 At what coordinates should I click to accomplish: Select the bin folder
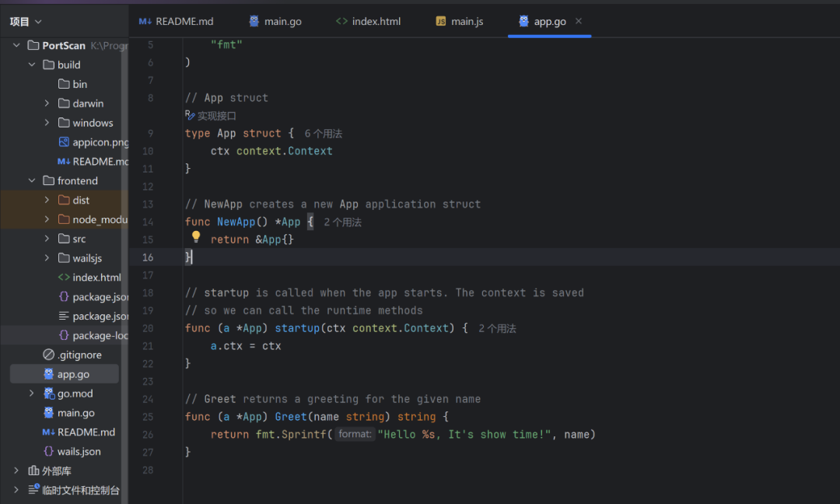(x=72, y=84)
